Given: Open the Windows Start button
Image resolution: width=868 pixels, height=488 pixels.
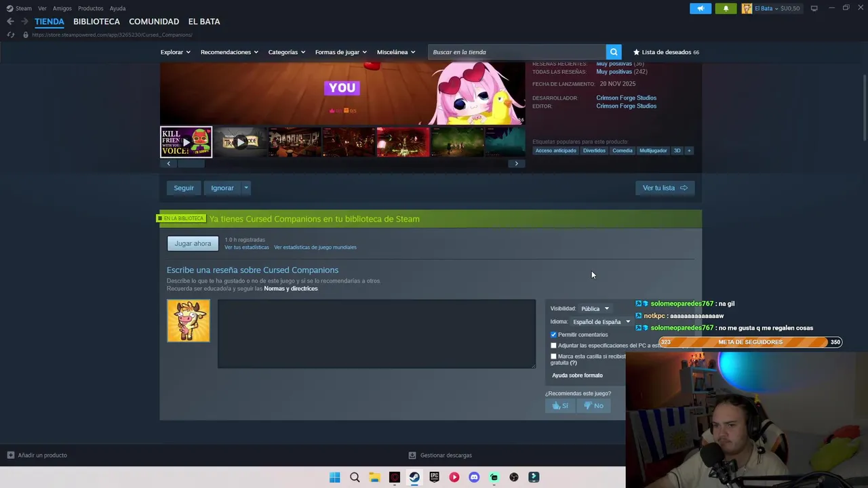Looking at the screenshot, I should point(335,477).
